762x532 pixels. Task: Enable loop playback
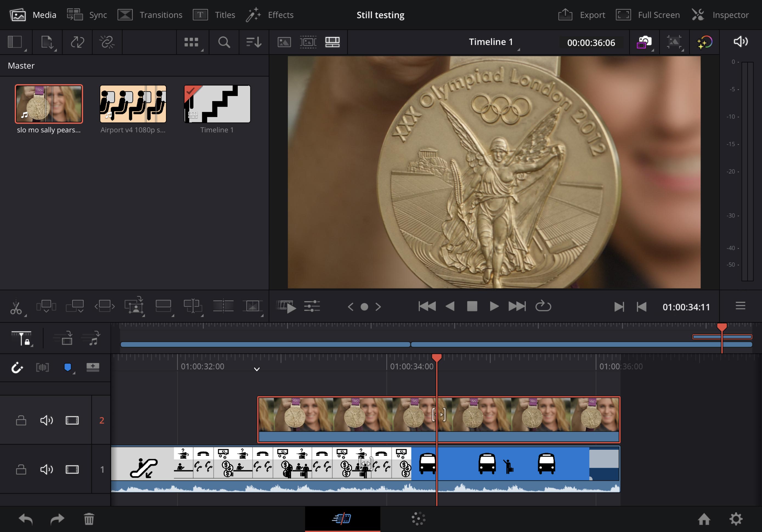coord(543,306)
